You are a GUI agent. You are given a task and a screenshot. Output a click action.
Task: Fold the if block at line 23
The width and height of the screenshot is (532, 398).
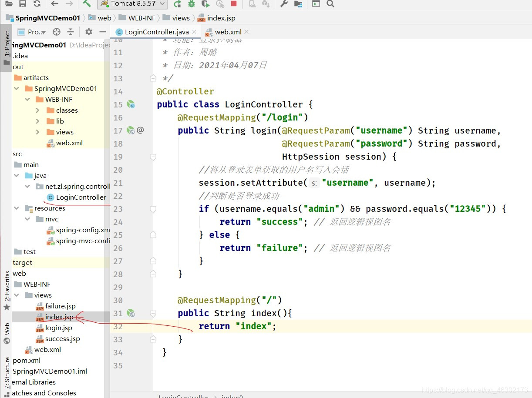[x=153, y=209]
